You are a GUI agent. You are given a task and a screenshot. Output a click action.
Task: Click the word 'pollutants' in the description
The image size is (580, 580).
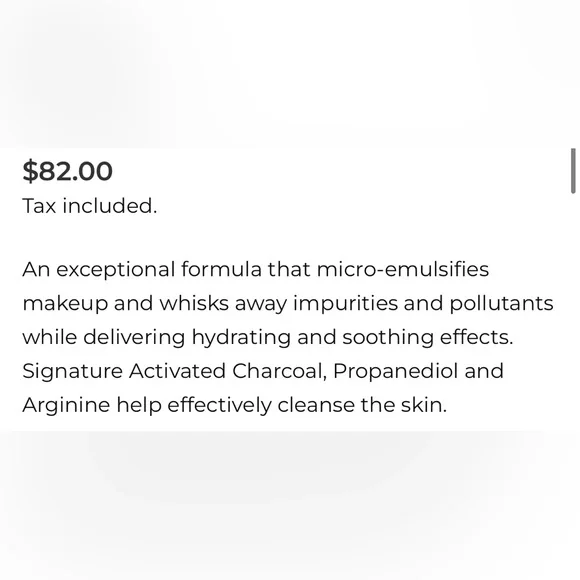pyautogui.click(x=502, y=304)
